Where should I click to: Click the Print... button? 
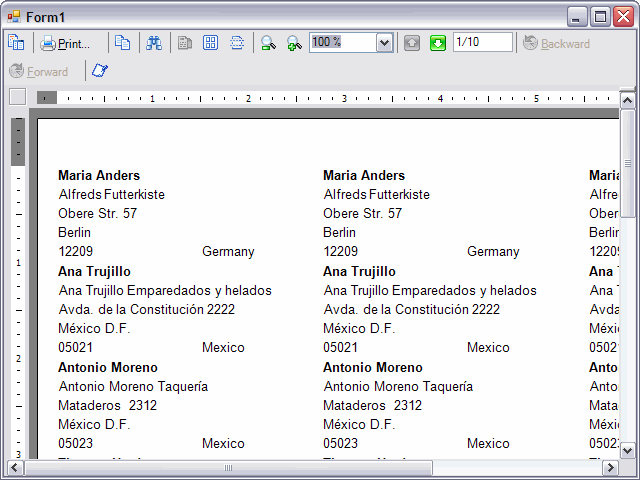tap(72, 43)
